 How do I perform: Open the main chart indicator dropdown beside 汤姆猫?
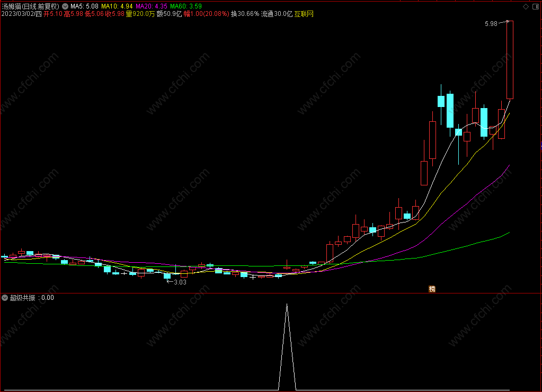[x=65, y=6]
